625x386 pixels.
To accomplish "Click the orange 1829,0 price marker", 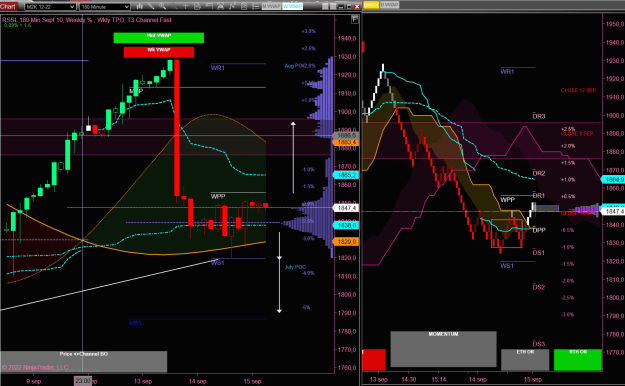I will click(x=346, y=242).
